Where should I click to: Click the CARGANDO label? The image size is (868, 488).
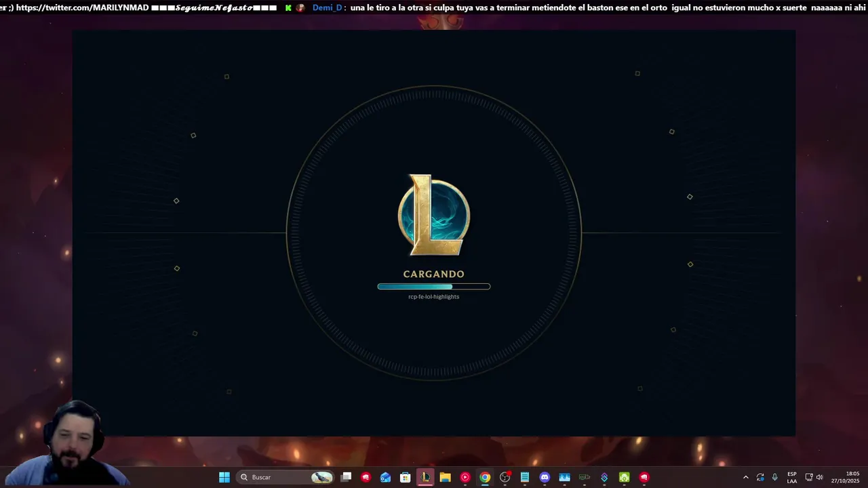click(x=434, y=274)
